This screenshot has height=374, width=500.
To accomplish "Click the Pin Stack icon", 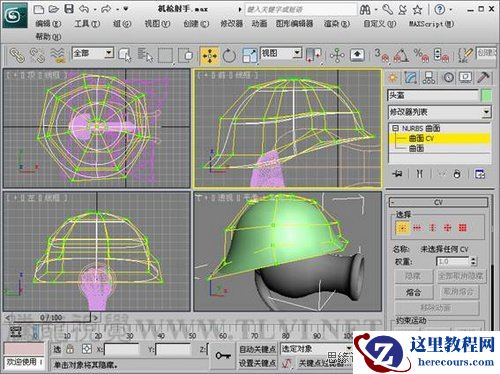I will 397,174.
